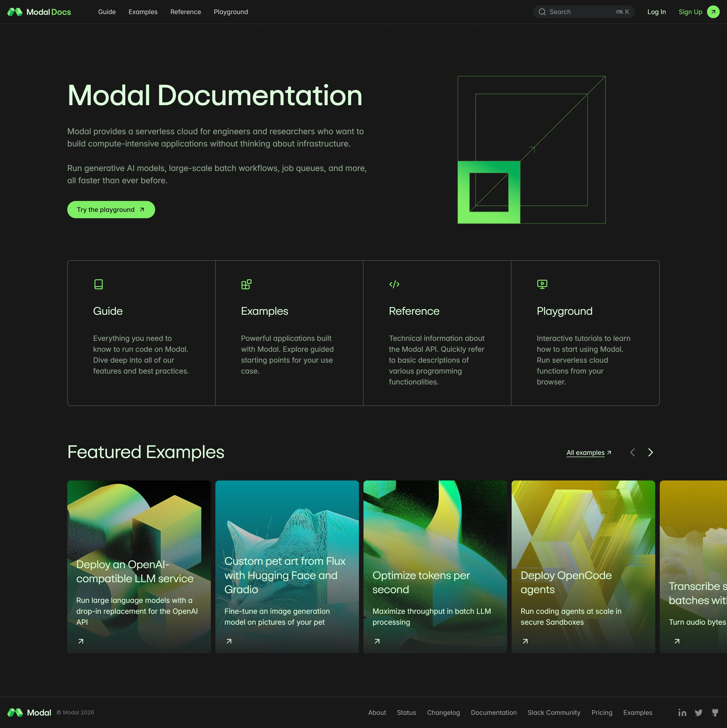Click arrow icon on the Transcribe card
This screenshot has width=727, height=728.
click(677, 641)
